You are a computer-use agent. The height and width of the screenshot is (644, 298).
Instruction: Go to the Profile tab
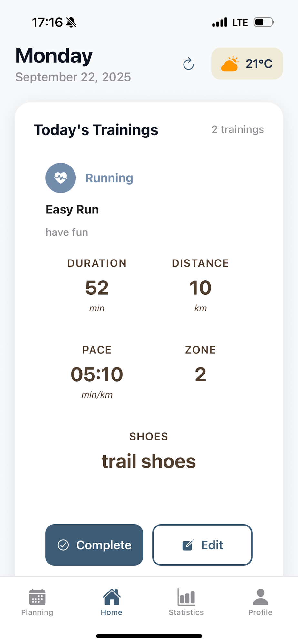260,602
